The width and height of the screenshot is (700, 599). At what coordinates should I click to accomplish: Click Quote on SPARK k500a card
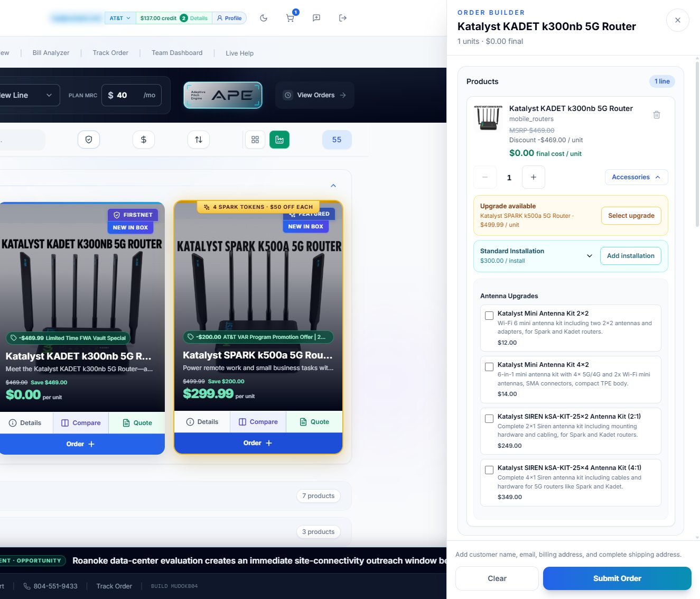pos(314,422)
